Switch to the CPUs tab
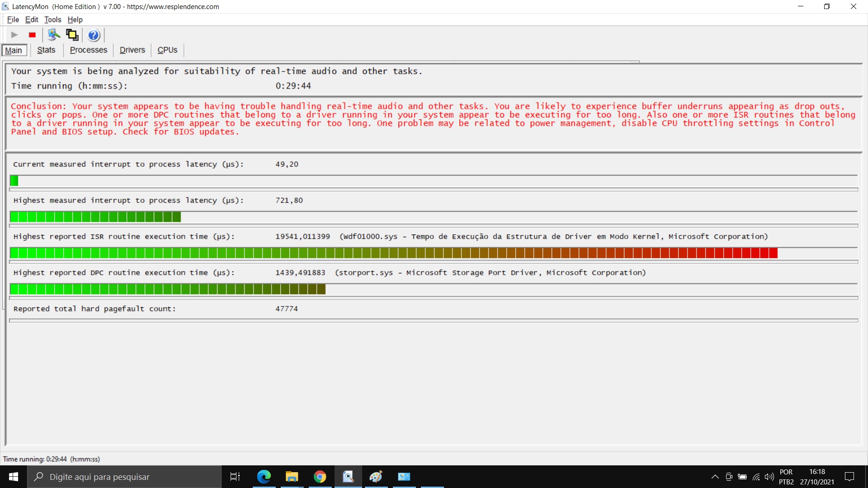 pyautogui.click(x=167, y=50)
